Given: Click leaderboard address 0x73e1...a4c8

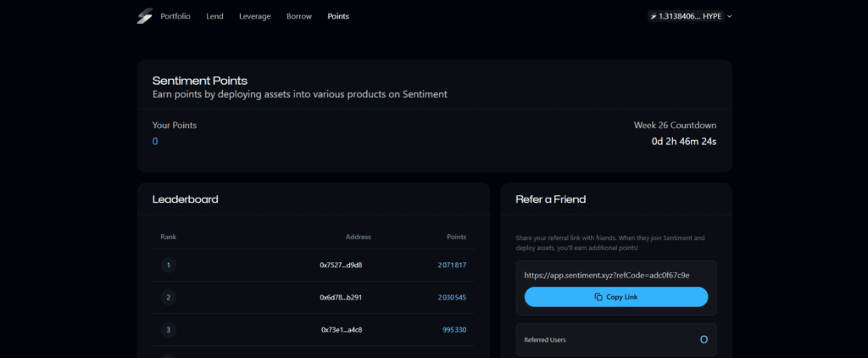Looking at the screenshot, I should [x=342, y=330].
